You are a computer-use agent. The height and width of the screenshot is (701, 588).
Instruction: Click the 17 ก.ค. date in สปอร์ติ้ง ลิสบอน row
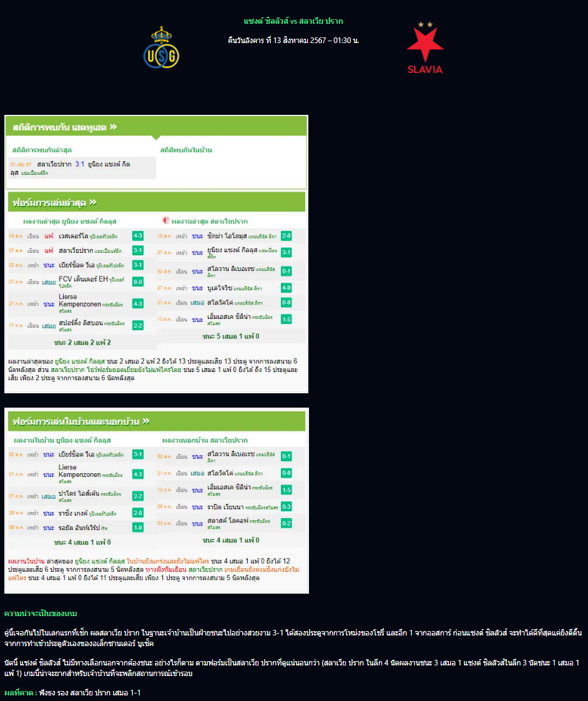pos(16,325)
